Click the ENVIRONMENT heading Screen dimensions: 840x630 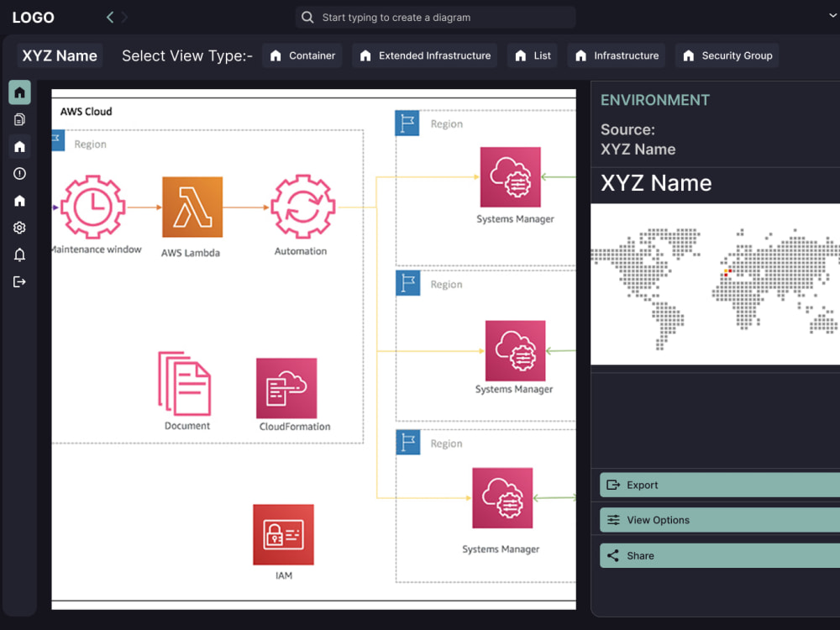coord(654,100)
